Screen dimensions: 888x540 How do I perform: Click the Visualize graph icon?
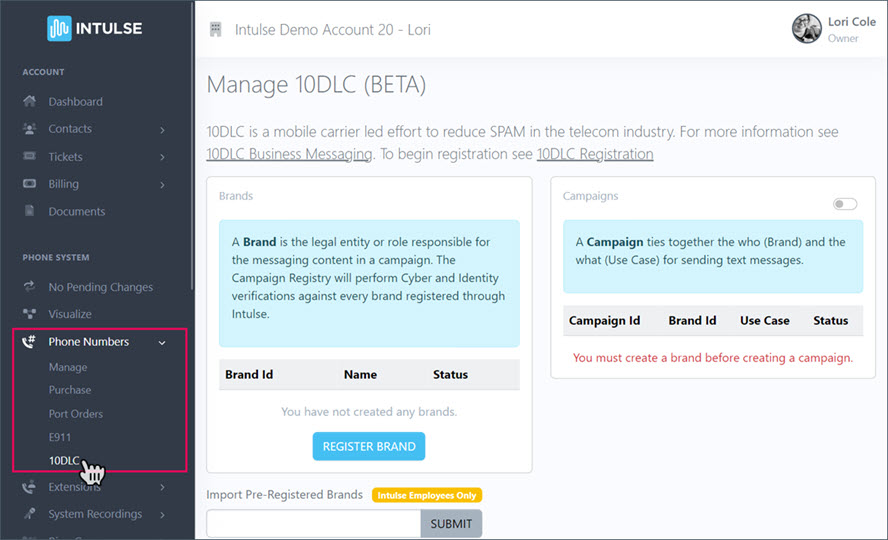coord(29,314)
